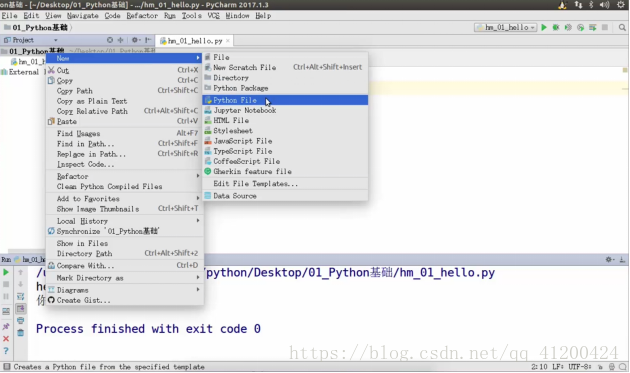Open the VCS menu in menu bar
The height and width of the screenshot is (373, 630).
pos(213,16)
